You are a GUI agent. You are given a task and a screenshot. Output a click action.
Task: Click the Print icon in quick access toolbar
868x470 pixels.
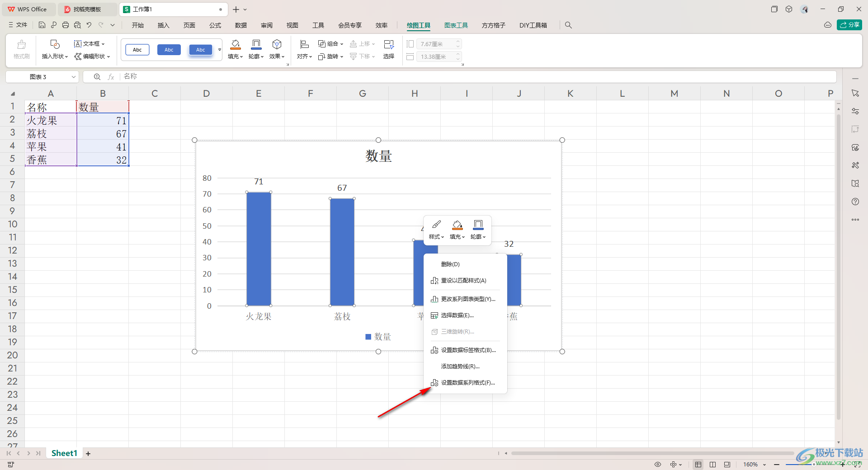coord(66,25)
